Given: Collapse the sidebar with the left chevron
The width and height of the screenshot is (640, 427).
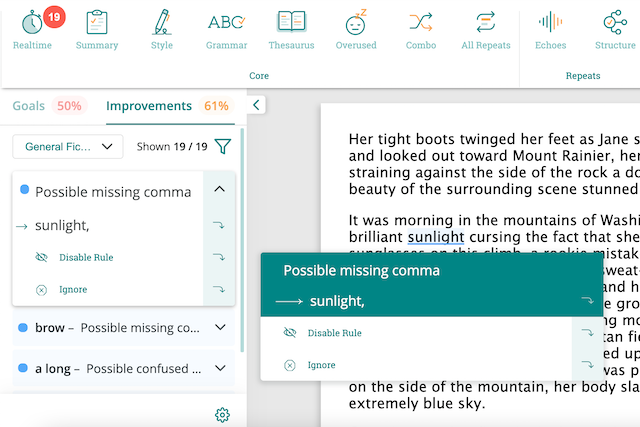Looking at the screenshot, I should pos(256,105).
